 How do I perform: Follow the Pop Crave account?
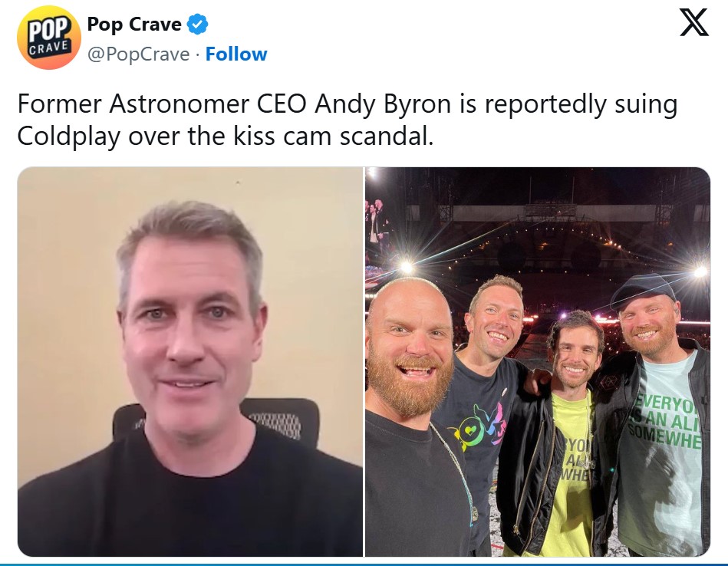[x=236, y=54]
